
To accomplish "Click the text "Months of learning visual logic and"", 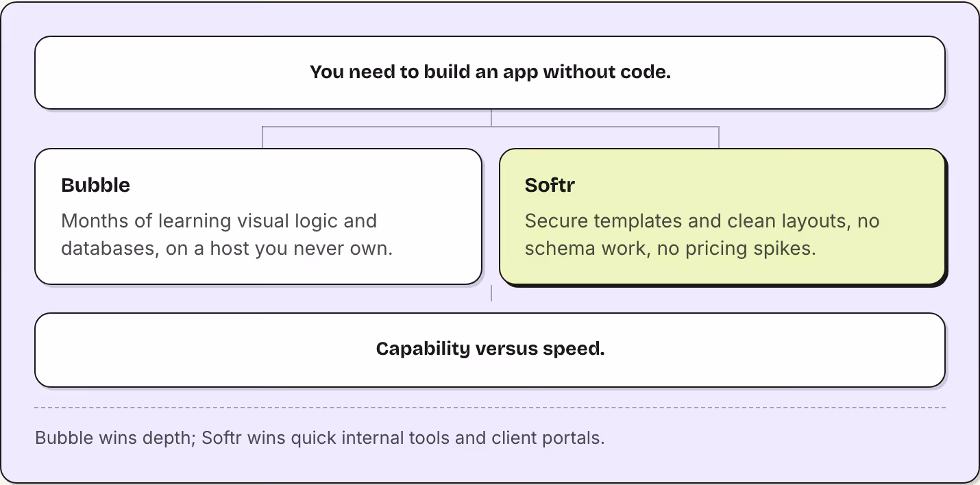I will pos(219,221).
